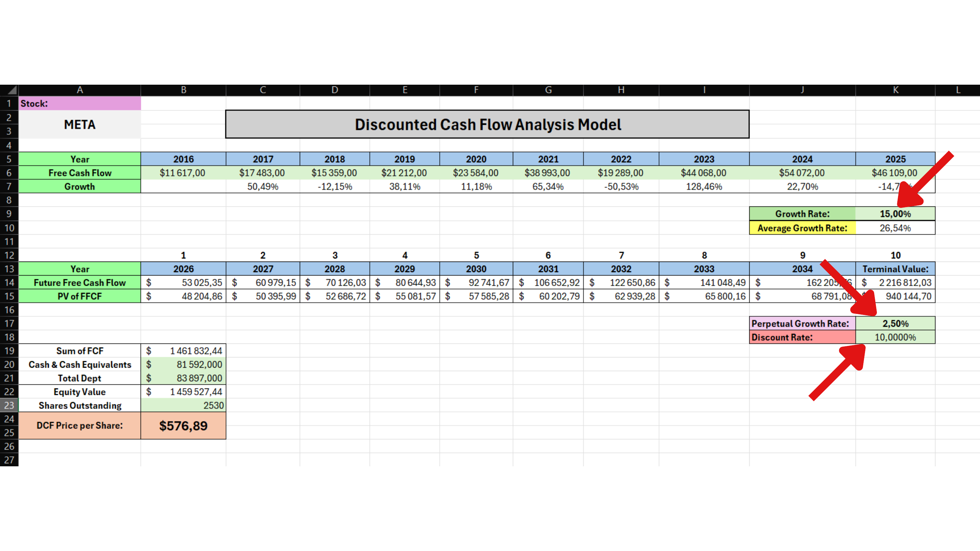This screenshot has width=980, height=551.
Task: Click the META stock name cell
Action: coord(80,124)
